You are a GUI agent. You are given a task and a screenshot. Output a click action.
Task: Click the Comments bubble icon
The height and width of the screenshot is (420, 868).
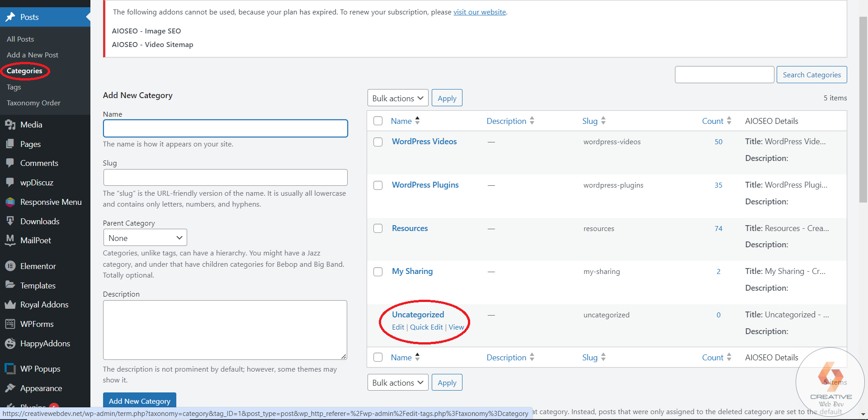pos(10,163)
